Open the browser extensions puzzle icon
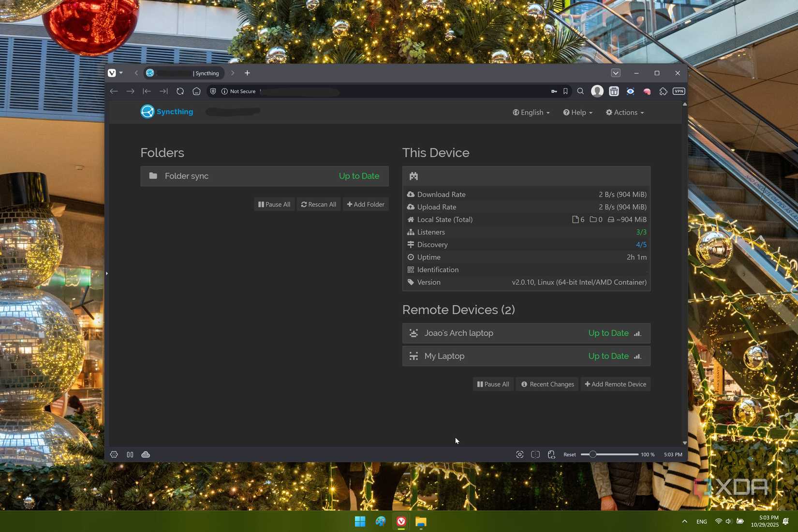The image size is (798, 532). [663, 91]
